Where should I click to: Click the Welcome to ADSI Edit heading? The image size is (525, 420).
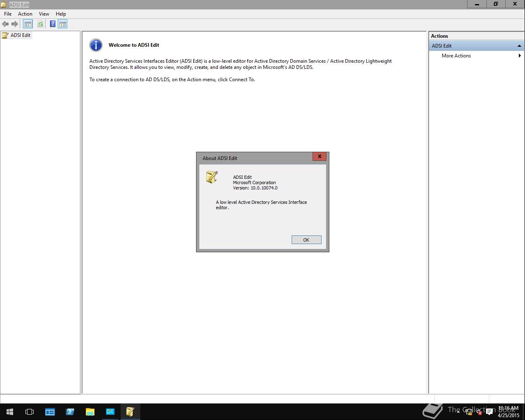[134, 45]
